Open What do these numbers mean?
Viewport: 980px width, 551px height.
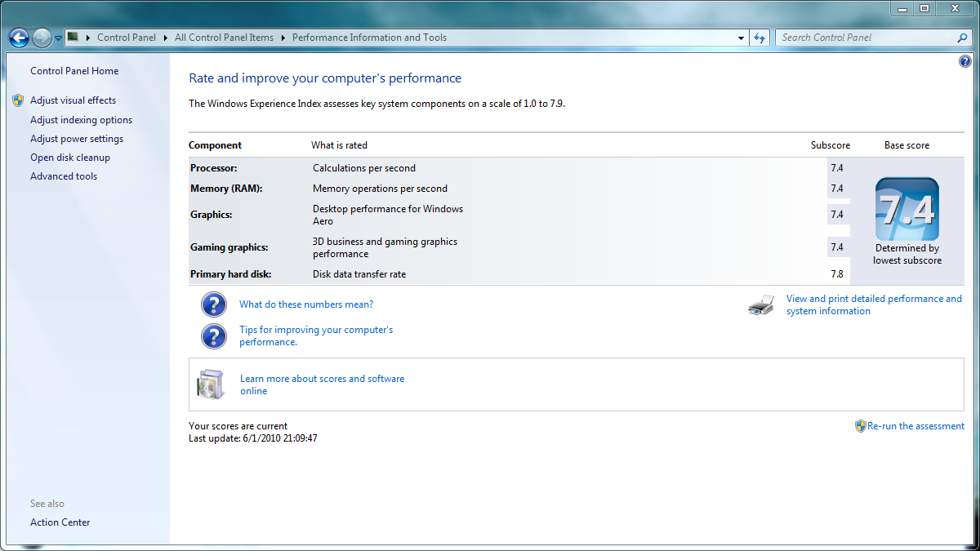coord(306,304)
